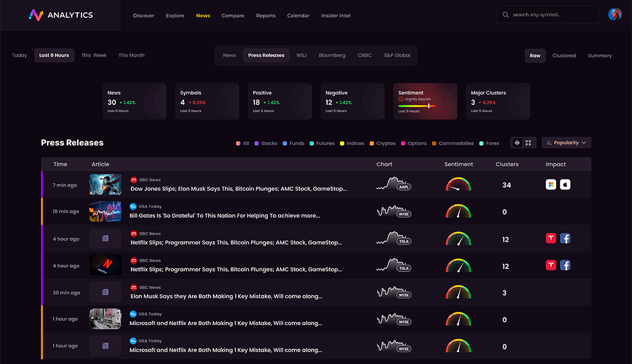This screenshot has width=632, height=364.
Task: Select the Indices category filter
Action: click(x=352, y=143)
